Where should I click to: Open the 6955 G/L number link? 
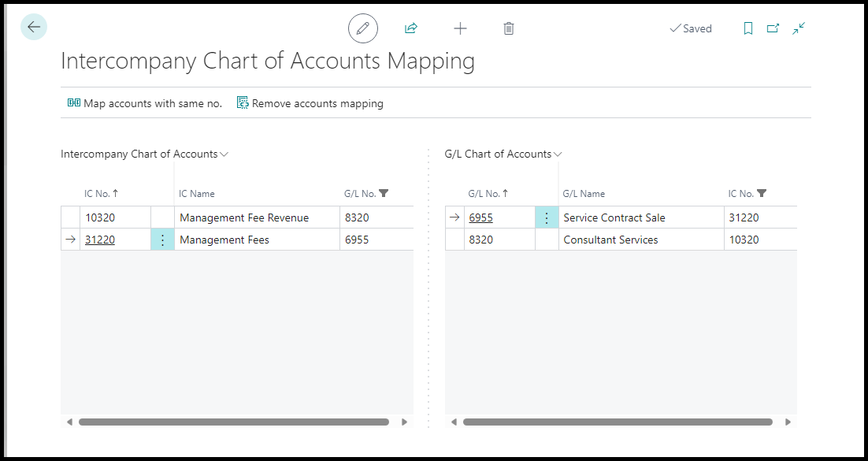point(480,218)
